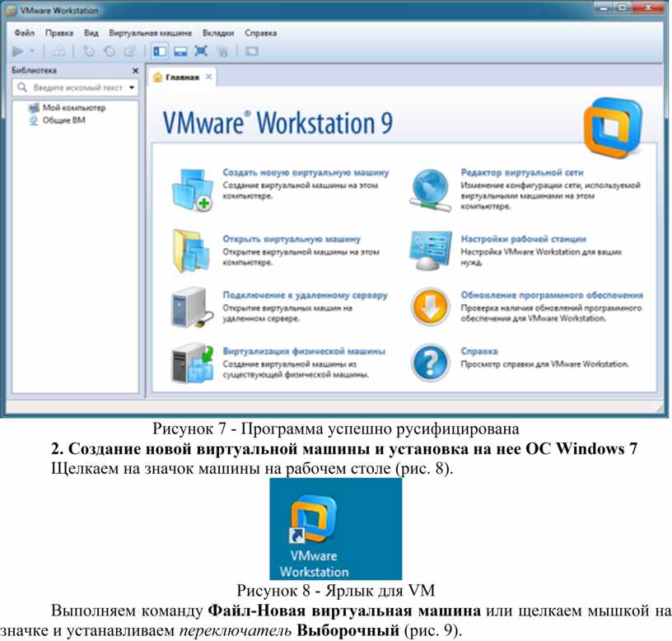Click the console view toolbar icon
Viewport: 672px width, 641px height.
pyautogui.click(x=251, y=52)
